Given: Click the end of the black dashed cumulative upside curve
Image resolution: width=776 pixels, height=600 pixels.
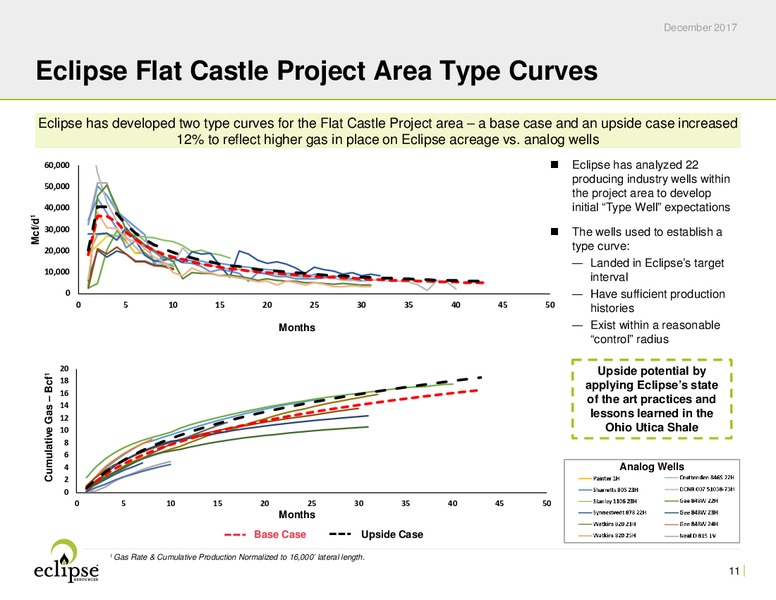Looking at the screenshot, I should 480,378.
